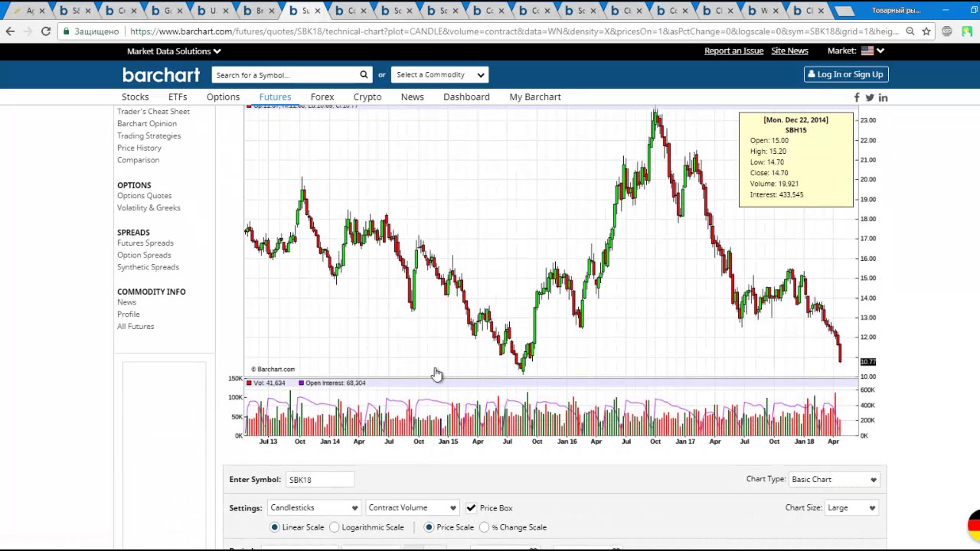Open the Forex menu
Image resolution: width=980 pixels, height=551 pixels.
[x=322, y=97]
